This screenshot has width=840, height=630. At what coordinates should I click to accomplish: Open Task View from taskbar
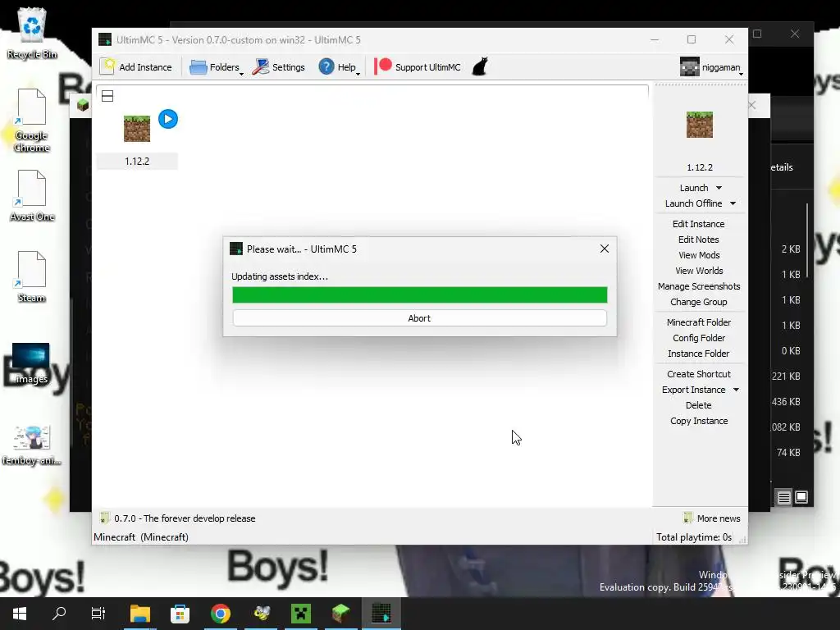98,614
